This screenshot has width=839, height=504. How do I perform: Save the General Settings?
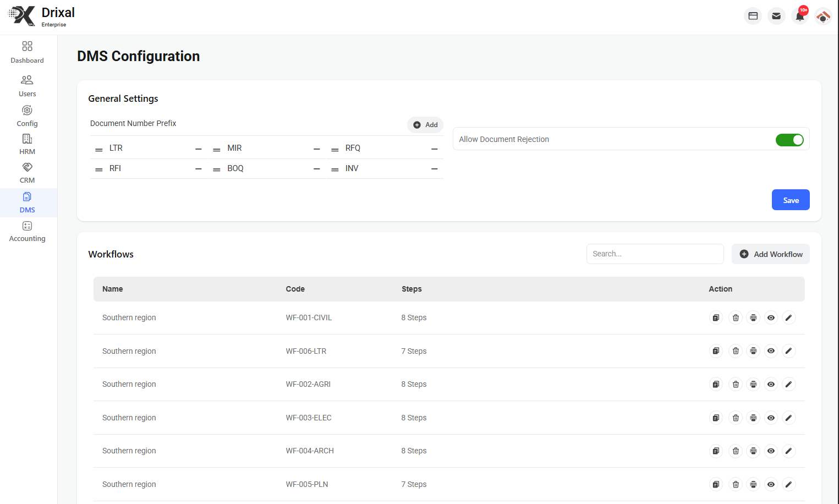791,200
